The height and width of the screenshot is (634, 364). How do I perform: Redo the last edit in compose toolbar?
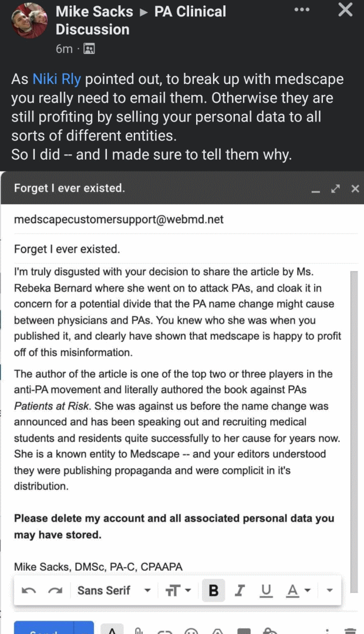tap(55, 591)
